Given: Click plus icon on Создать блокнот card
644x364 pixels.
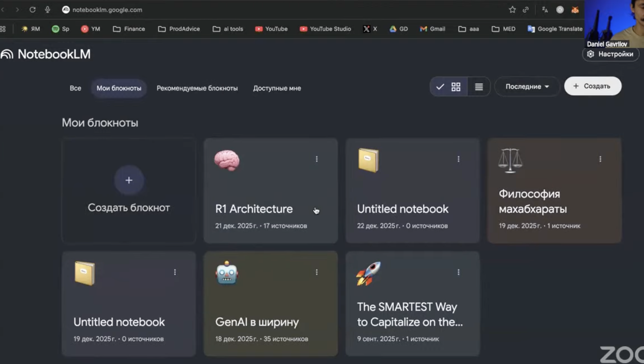Looking at the screenshot, I should pyautogui.click(x=129, y=180).
